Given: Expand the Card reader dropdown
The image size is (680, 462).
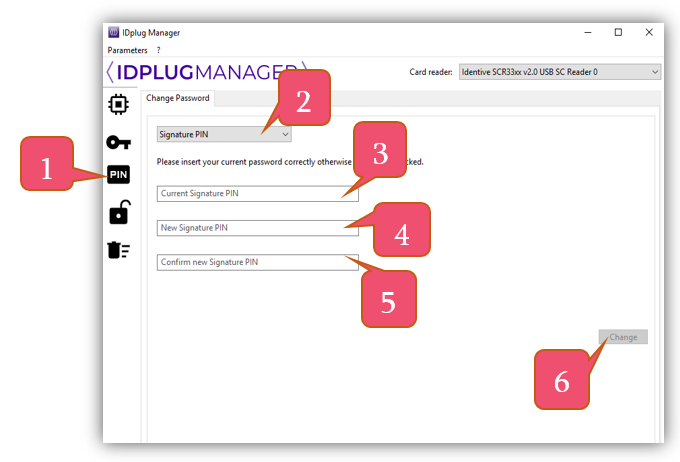Looking at the screenshot, I should pyautogui.click(x=559, y=72).
